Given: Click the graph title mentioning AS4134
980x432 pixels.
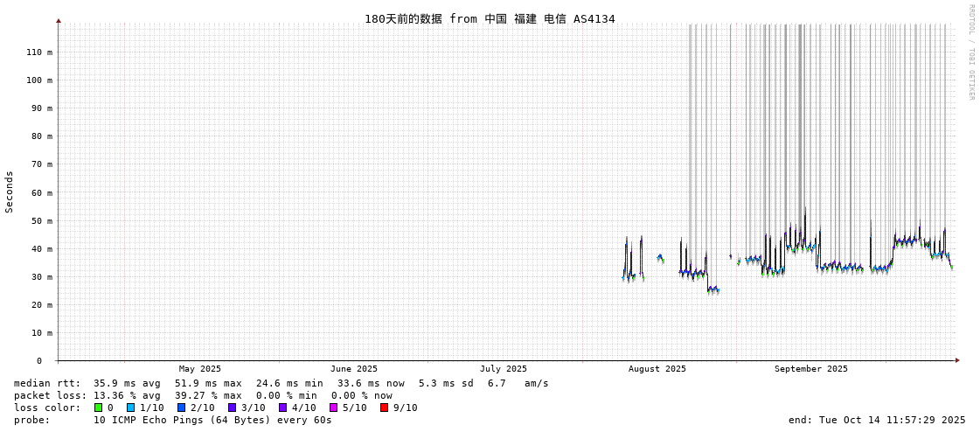Looking at the screenshot, I should pyautogui.click(x=490, y=18).
